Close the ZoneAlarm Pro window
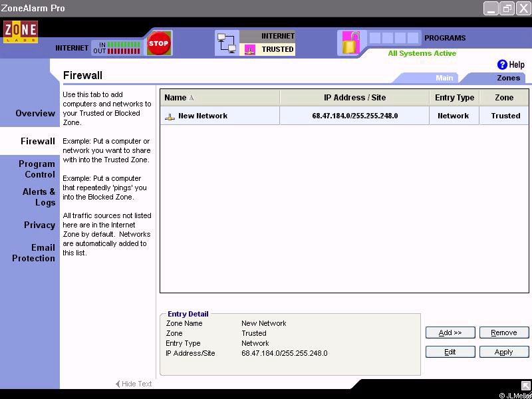This screenshot has height=399, width=532. coord(524,9)
